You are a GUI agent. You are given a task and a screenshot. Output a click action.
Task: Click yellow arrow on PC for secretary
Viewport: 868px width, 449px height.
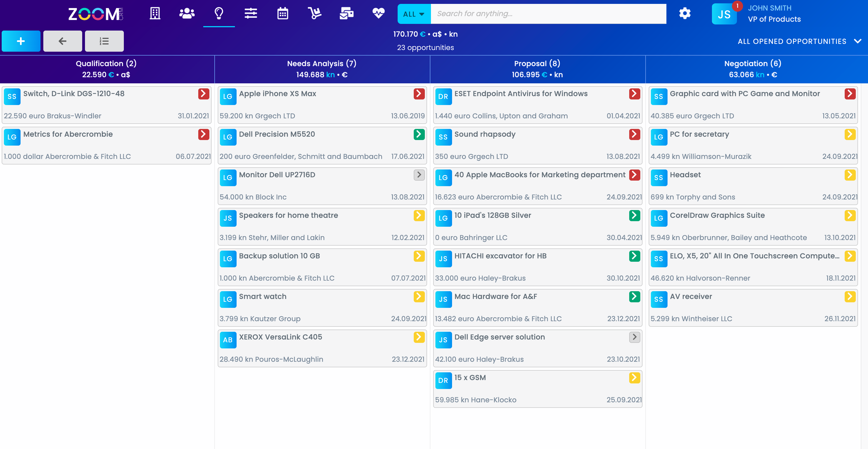point(850,134)
